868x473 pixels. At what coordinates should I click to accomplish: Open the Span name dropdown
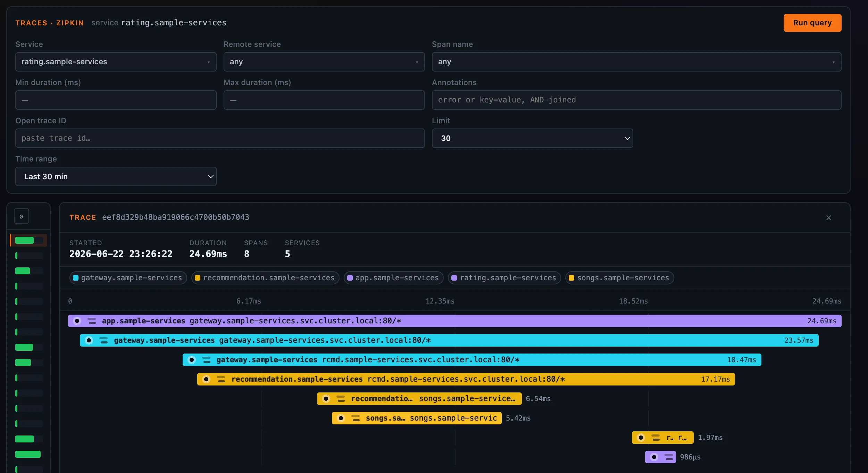tap(636, 62)
